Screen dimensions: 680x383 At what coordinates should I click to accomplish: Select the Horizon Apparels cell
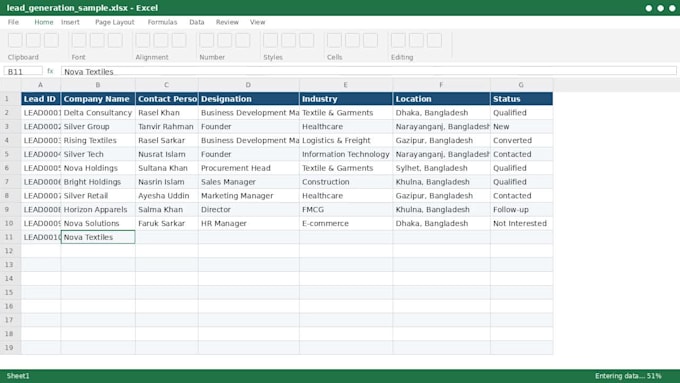98,210
